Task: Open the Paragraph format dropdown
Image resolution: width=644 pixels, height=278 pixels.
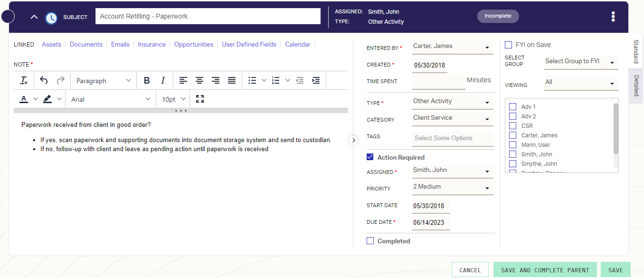Action: pos(104,81)
